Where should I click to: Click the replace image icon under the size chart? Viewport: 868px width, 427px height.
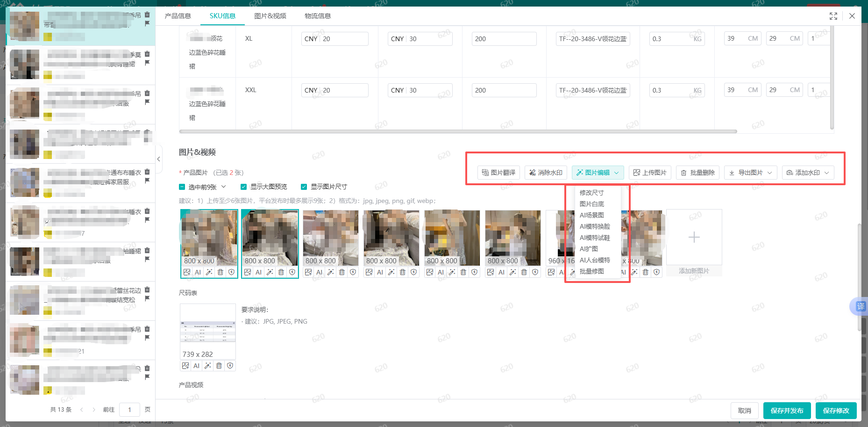point(185,365)
